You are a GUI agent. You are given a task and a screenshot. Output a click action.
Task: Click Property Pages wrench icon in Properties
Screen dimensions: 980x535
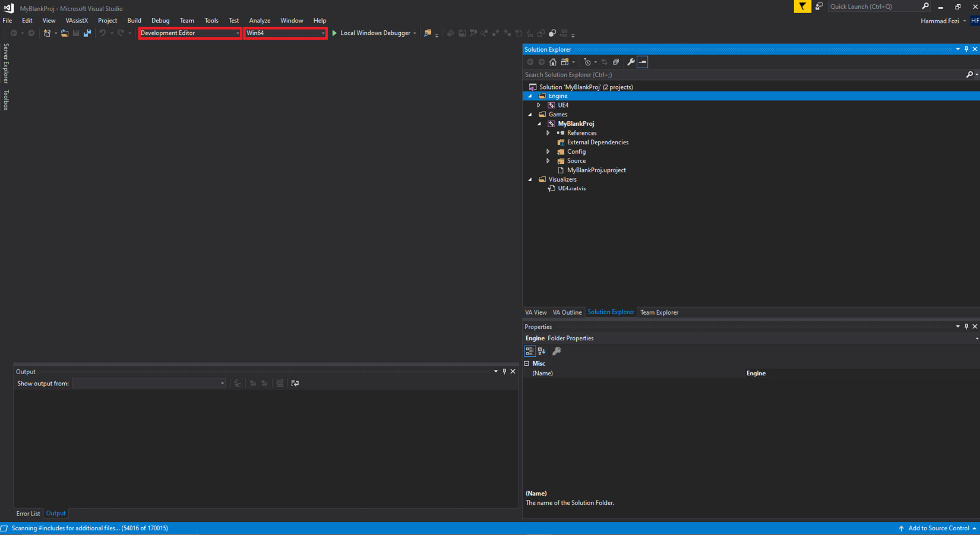point(557,352)
